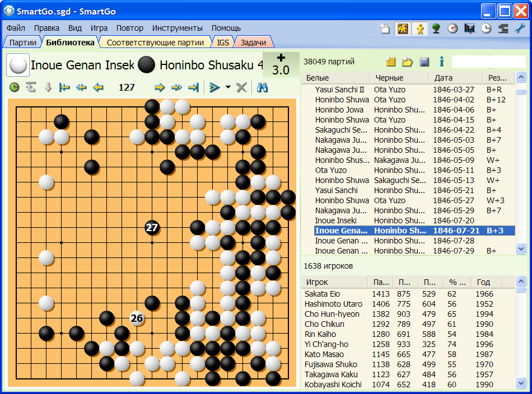Click the floppy disk save icon
Image resolution: width=532 pixels, height=394 pixels.
(424, 62)
